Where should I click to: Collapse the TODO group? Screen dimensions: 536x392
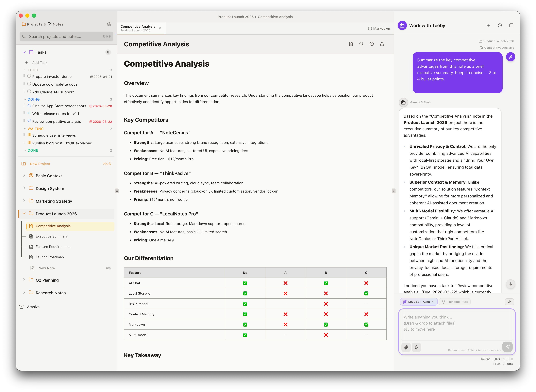(25, 70)
